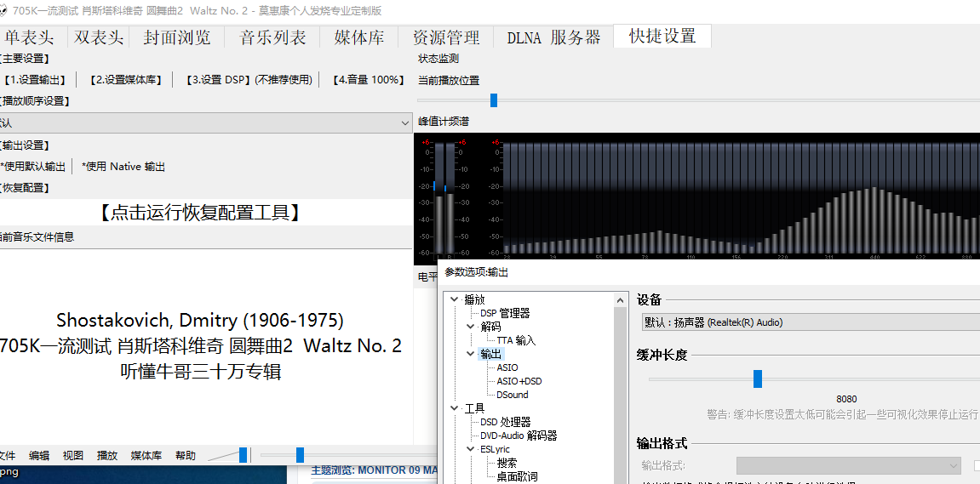Image resolution: width=980 pixels, height=484 pixels.
Task: Collapse the 工具 tree node
Action: click(454, 408)
